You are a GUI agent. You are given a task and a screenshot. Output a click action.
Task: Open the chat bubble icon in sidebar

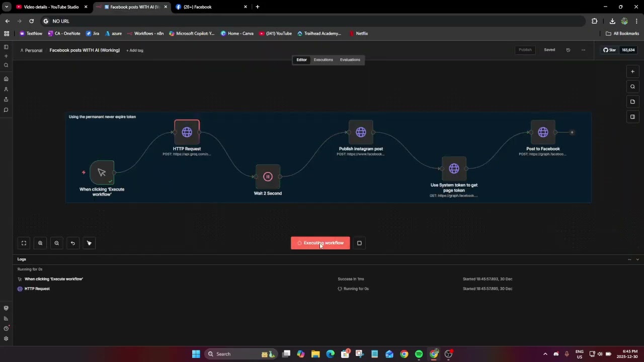6,110
